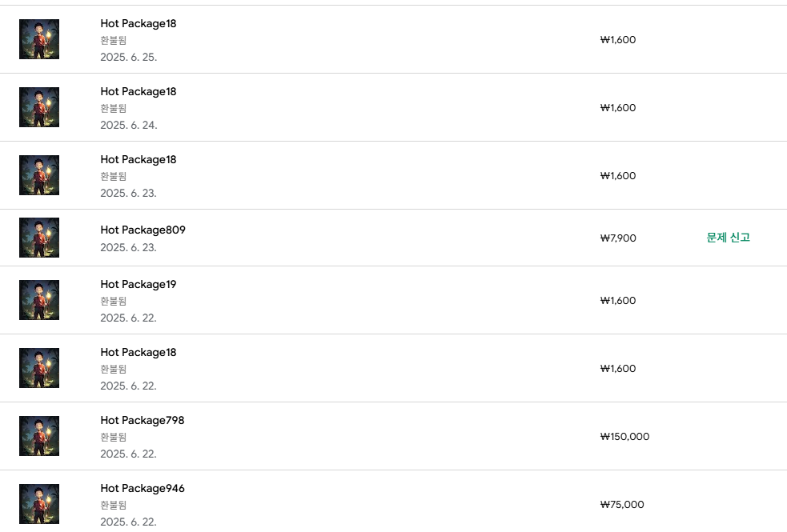Click the game icon for Hot Package946
The height and width of the screenshot is (532, 787).
click(39, 504)
